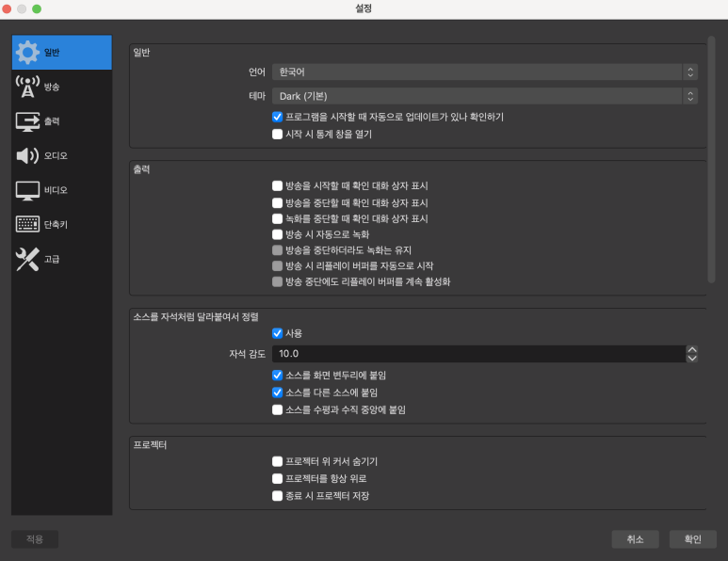Click the green zoom window button
728x561 pixels.
click(x=37, y=8)
